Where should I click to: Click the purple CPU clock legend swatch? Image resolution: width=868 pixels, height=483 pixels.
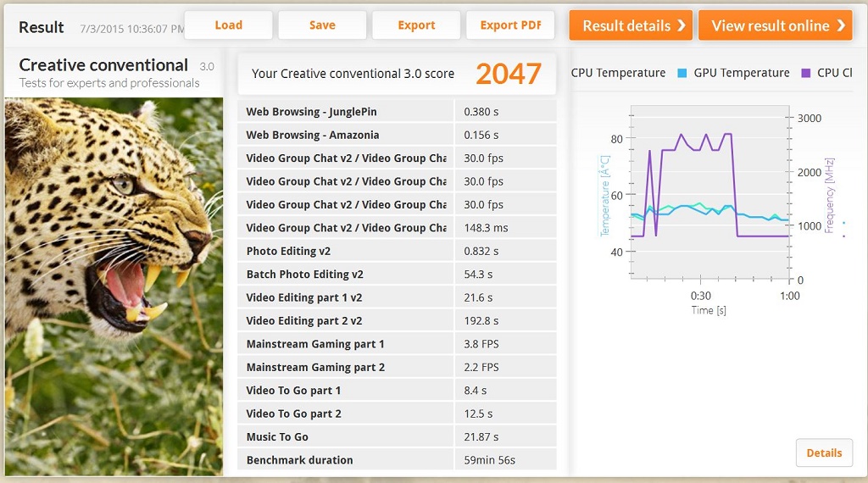tap(806, 74)
